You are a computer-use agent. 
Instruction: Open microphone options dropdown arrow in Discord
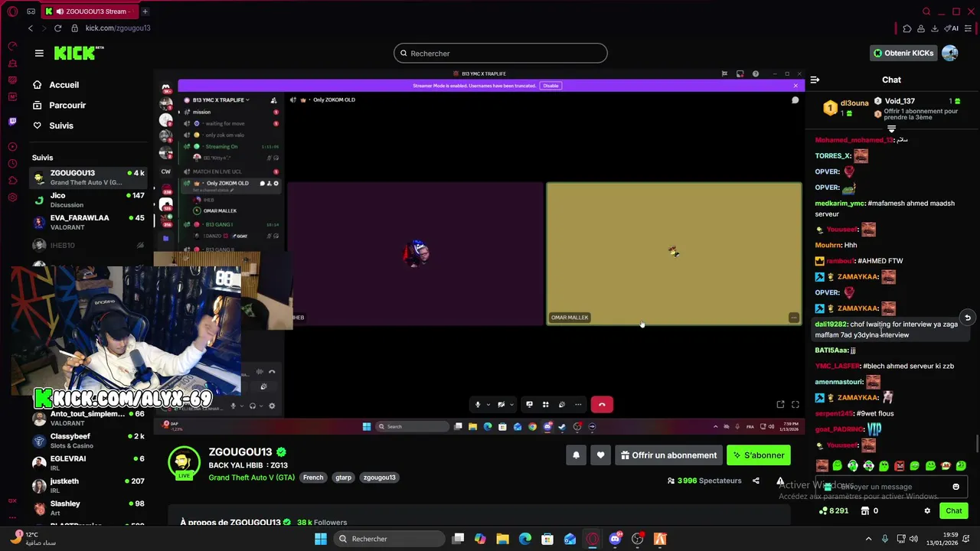pyautogui.click(x=488, y=404)
